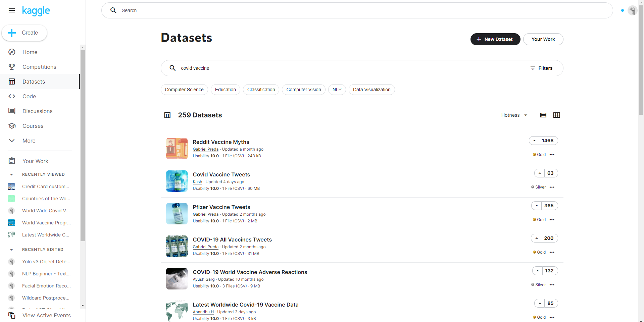
Task: Open author Anandhu H profile link
Action: coord(203,312)
